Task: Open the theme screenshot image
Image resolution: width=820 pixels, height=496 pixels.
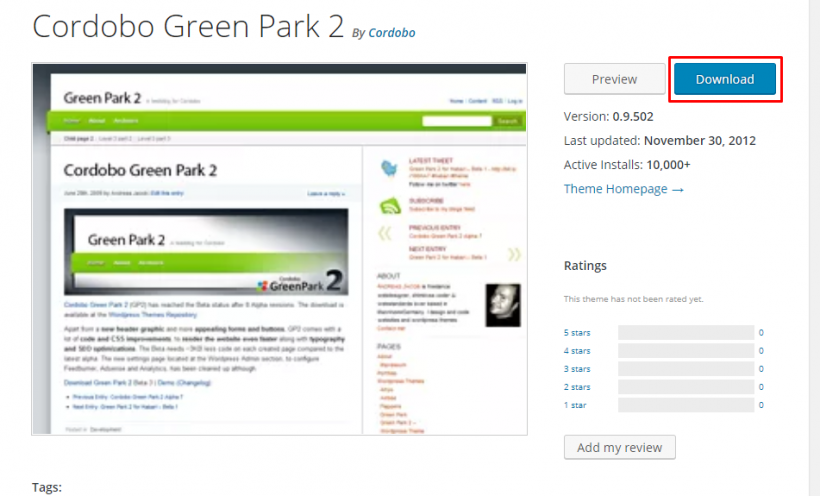Action: click(279, 249)
